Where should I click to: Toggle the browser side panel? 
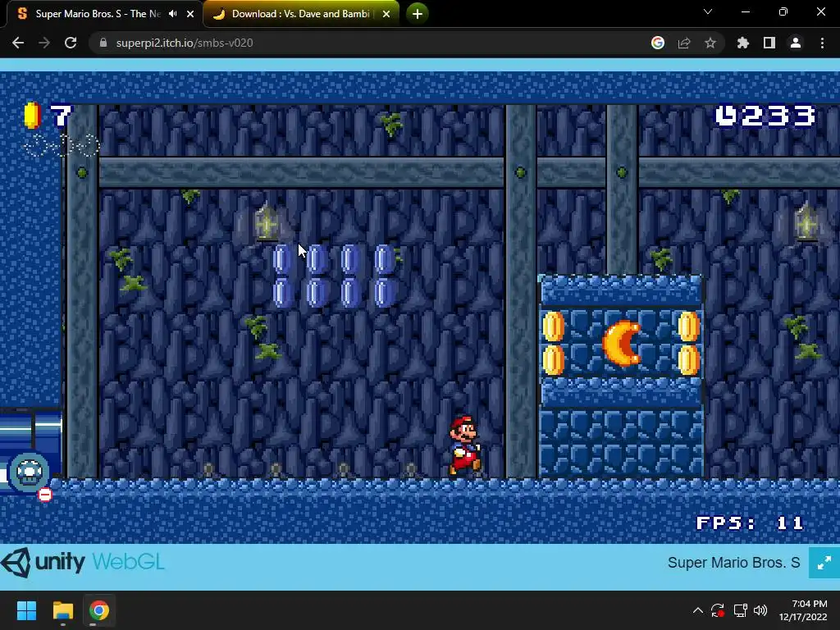tap(769, 43)
